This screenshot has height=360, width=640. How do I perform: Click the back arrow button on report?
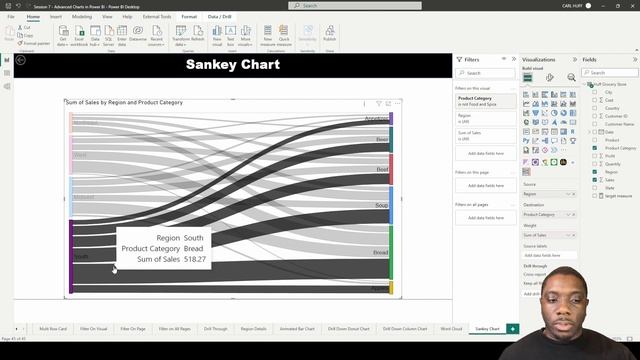tap(20, 60)
